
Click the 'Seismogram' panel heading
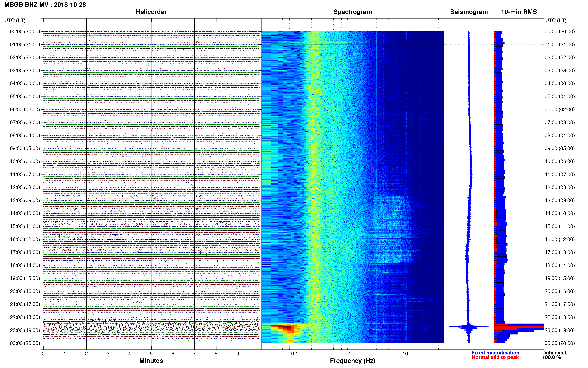(x=469, y=12)
